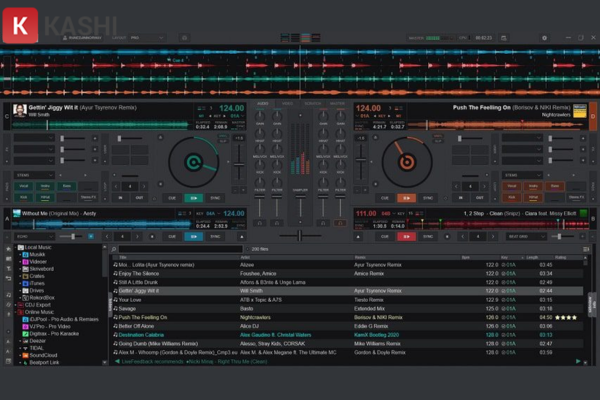Click the deck D jog wheel center logo
Image resolution: width=600 pixels, height=400 pixels.
pos(407,162)
